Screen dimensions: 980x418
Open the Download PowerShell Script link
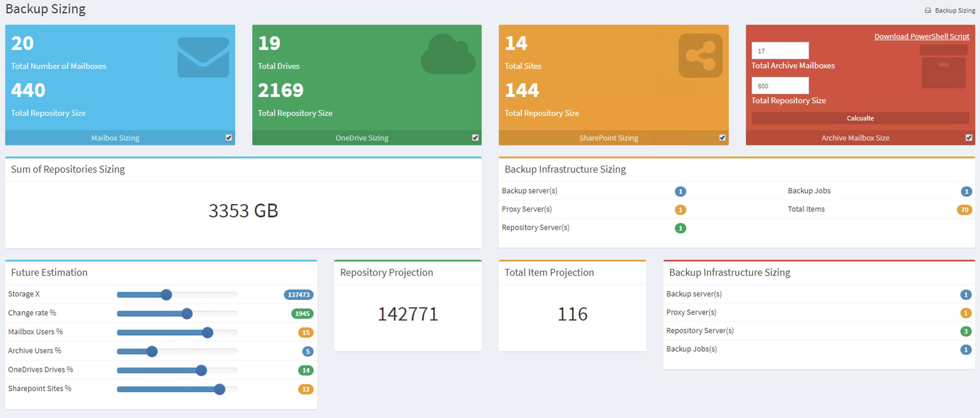(922, 36)
